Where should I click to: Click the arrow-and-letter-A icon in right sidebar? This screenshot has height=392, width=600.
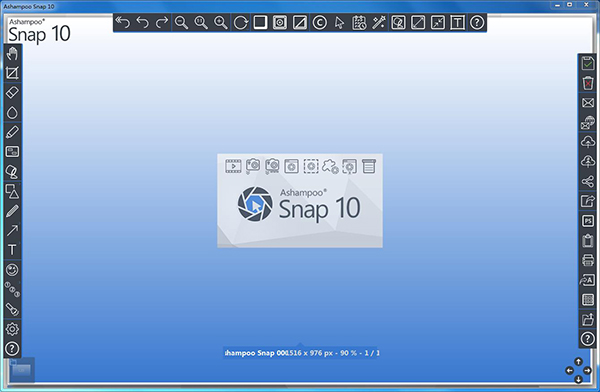[588, 280]
